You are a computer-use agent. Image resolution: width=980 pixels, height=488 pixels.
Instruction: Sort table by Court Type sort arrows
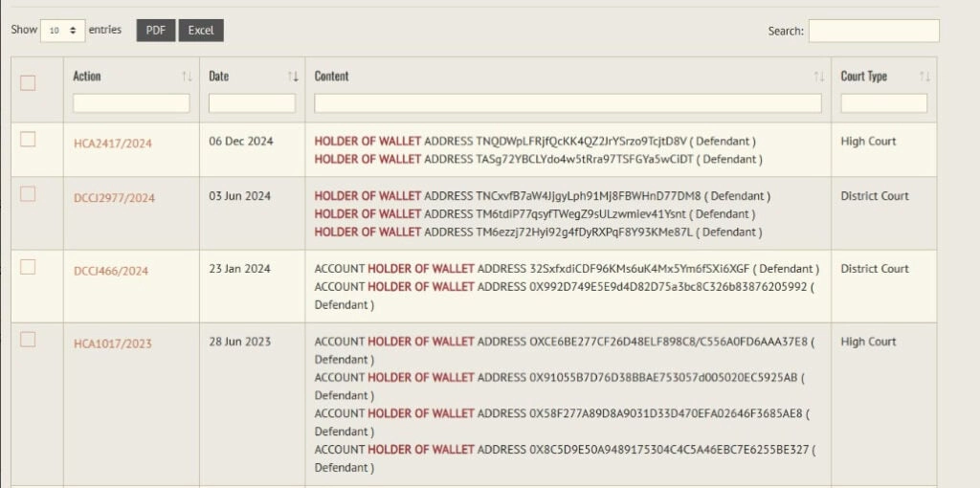click(925, 77)
